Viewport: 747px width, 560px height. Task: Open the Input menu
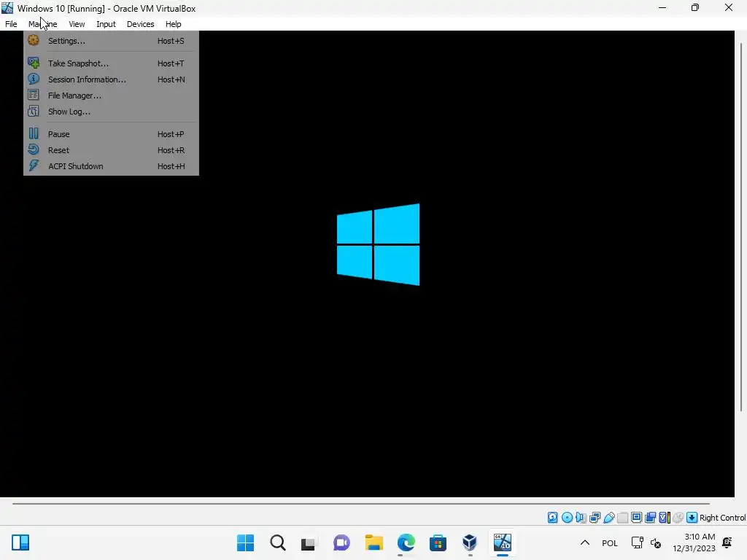point(106,24)
